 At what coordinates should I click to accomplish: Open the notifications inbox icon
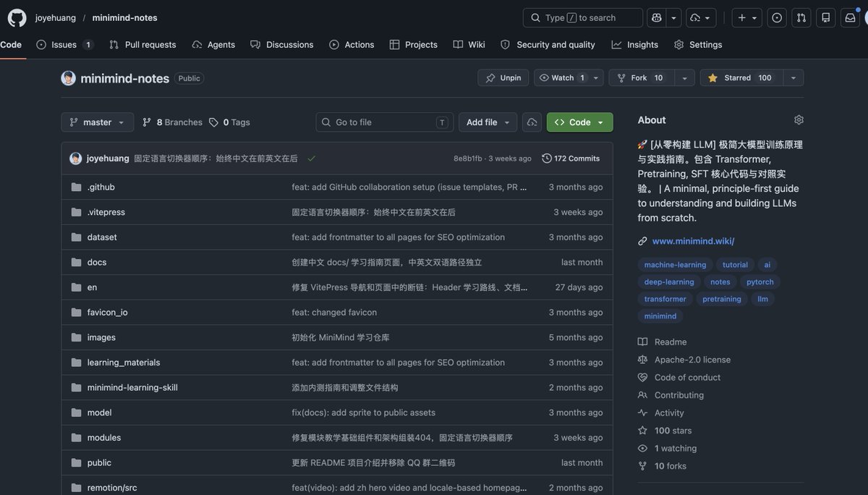[x=851, y=17]
